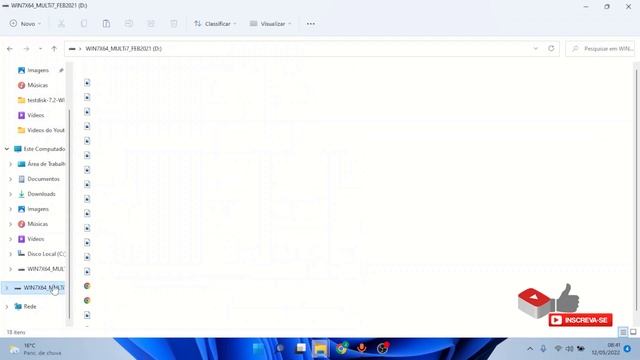Screen dimensions: 640x360
Task: Open the Classificar sort menu
Action: click(x=215, y=24)
